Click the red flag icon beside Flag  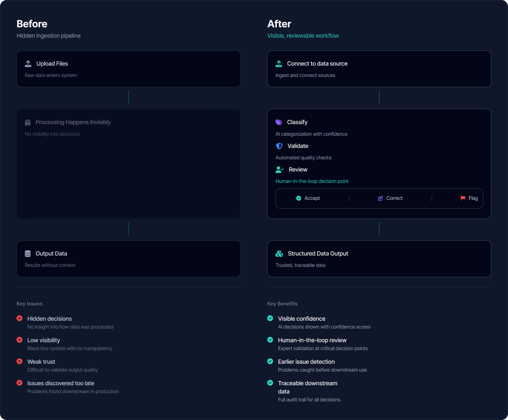pyautogui.click(x=463, y=198)
